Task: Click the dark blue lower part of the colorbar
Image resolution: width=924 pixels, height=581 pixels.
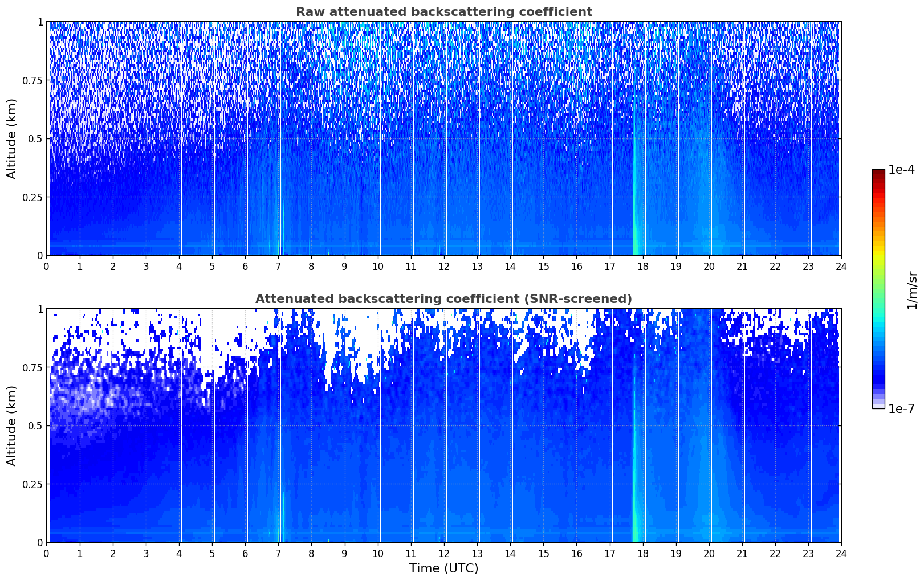Action: pyautogui.click(x=878, y=376)
